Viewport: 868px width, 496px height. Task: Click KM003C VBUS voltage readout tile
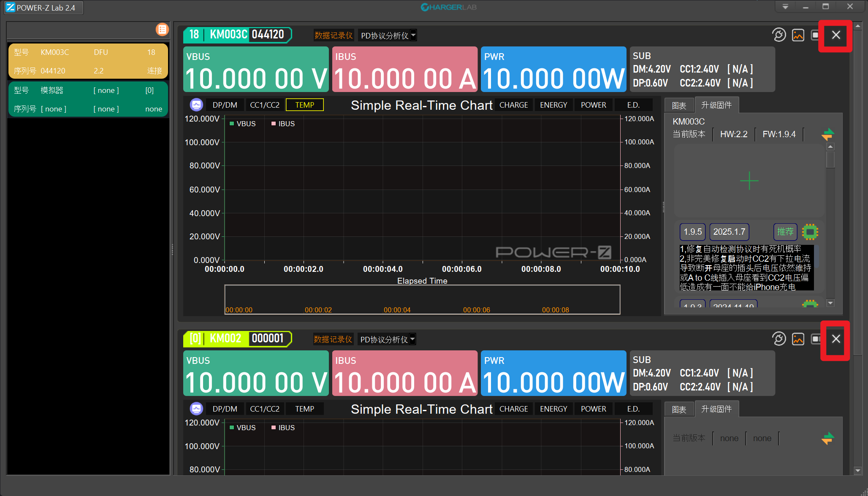pyautogui.click(x=256, y=69)
